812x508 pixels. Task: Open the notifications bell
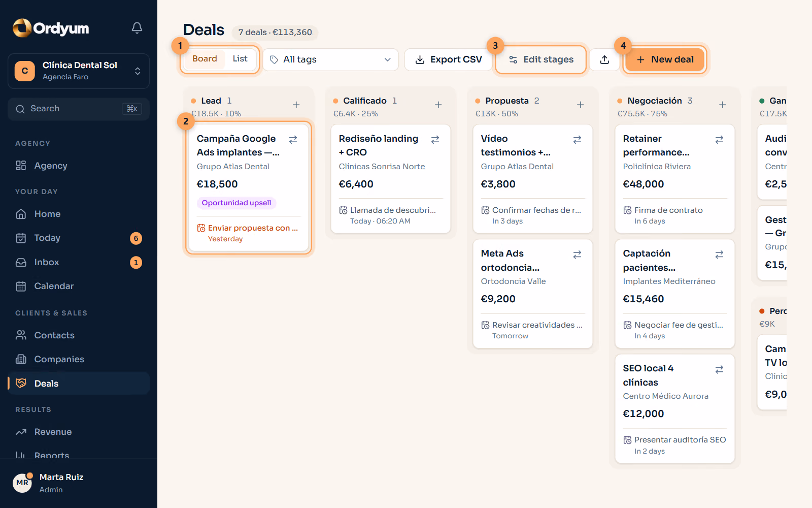(137, 28)
